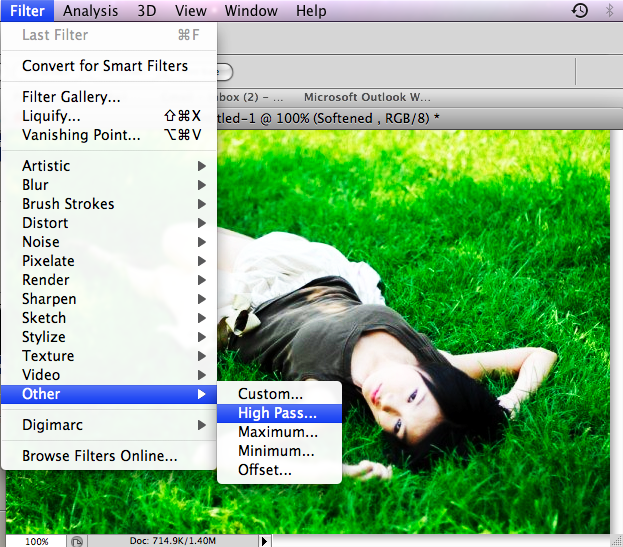Click the 100% zoom level field
The image size is (623, 547).
pyautogui.click(x=36, y=541)
